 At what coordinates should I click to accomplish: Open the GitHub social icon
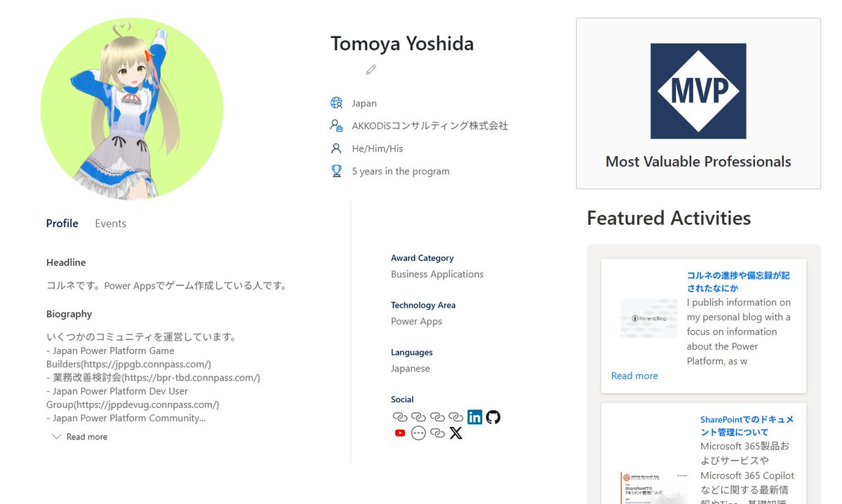(493, 417)
